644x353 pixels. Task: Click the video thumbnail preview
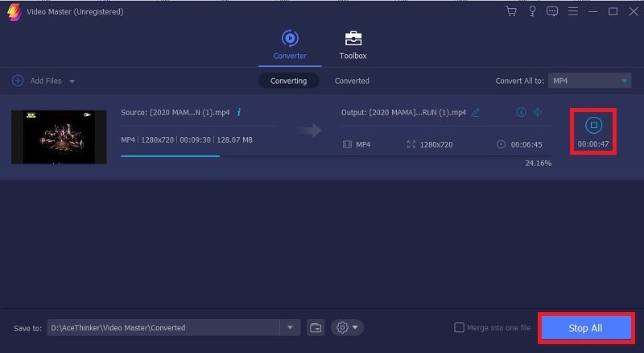tap(59, 137)
